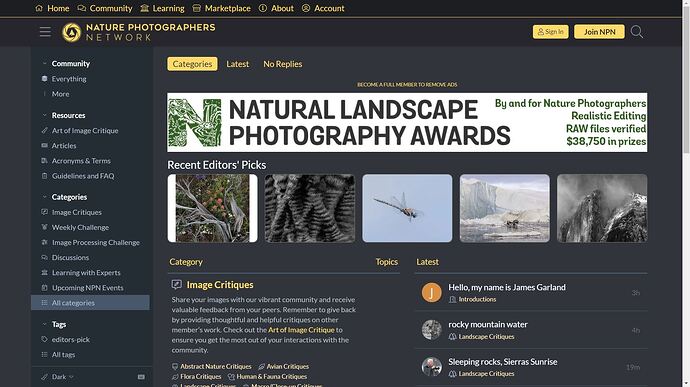690x387 pixels.
Task: Open the Home top menu item
Action: point(52,8)
